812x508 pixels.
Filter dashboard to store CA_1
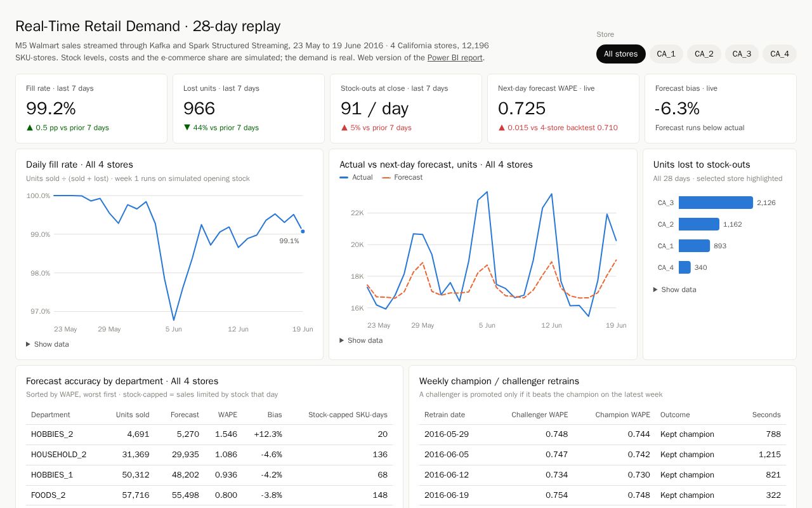(x=666, y=54)
